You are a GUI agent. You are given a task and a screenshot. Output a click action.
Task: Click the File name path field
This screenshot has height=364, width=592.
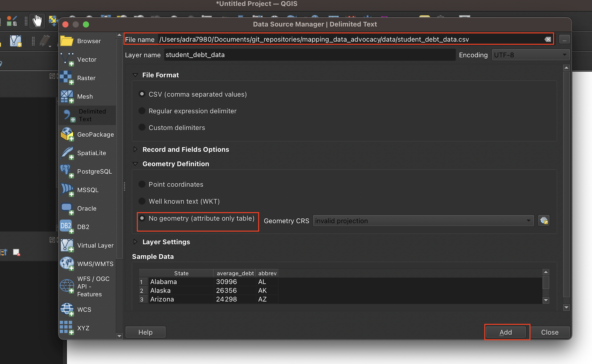(351, 40)
